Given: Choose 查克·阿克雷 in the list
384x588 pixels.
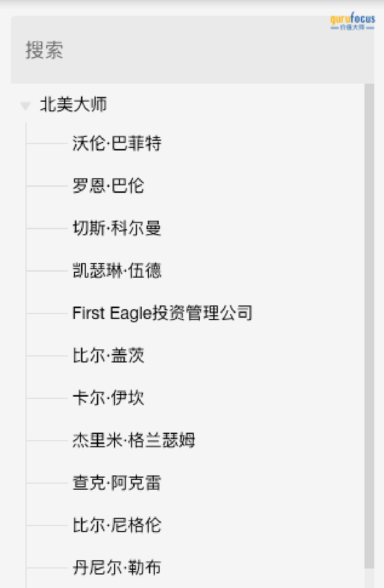Looking at the screenshot, I should pos(117,483).
